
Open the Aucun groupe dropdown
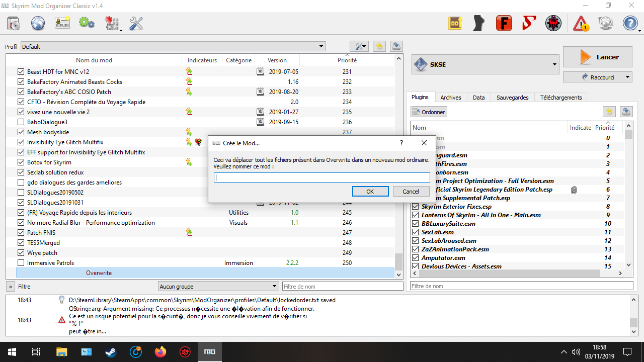[x=218, y=286]
